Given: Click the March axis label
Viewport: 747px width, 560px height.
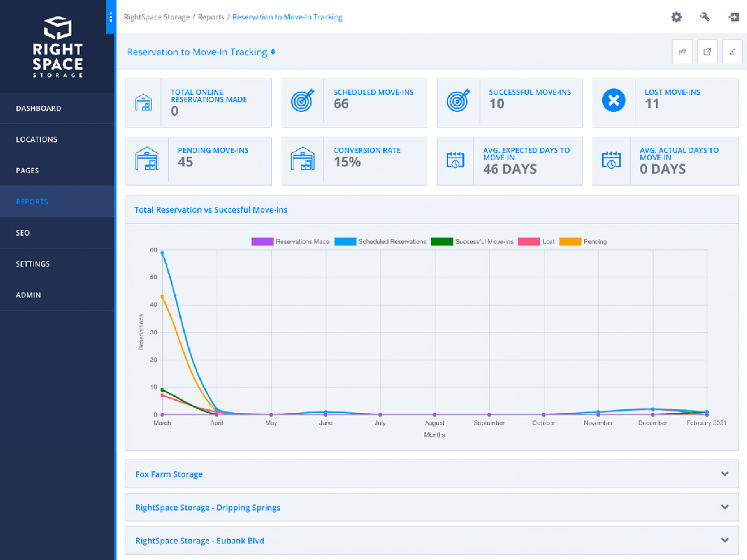Looking at the screenshot, I should pos(162,423).
